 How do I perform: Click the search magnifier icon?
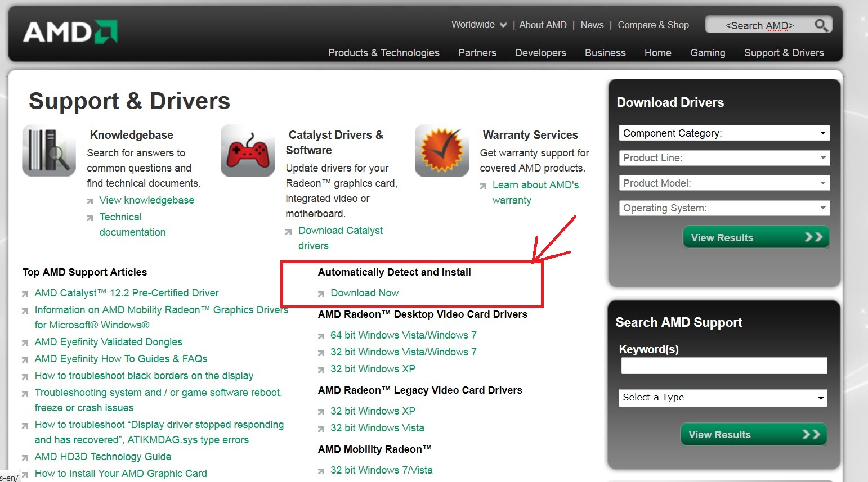[x=821, y=25]
